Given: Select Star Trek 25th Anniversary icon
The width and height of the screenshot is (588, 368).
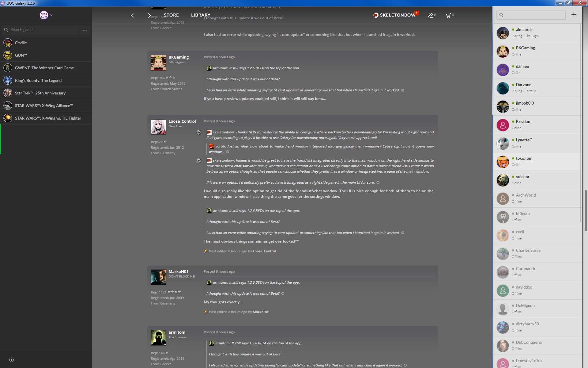Looking at the screenshot, I should pyautogui.click(x=8, y=93).
